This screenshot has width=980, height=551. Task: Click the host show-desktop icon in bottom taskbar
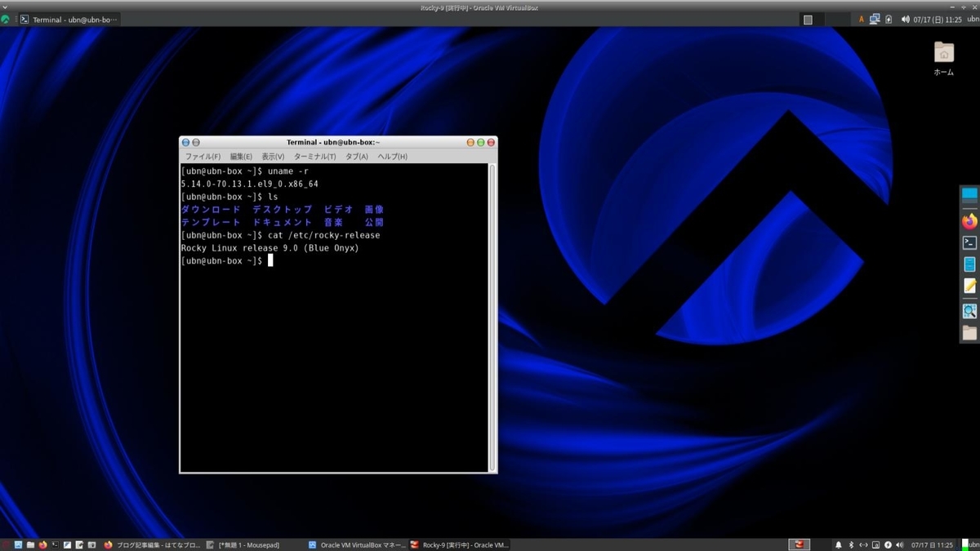[x=18, y=544]
